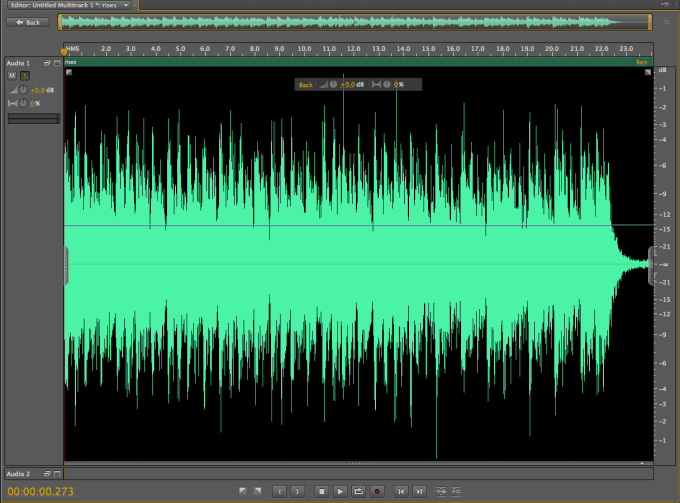
Task: Click the left edge handle of the overview
Action: [60, 22]
